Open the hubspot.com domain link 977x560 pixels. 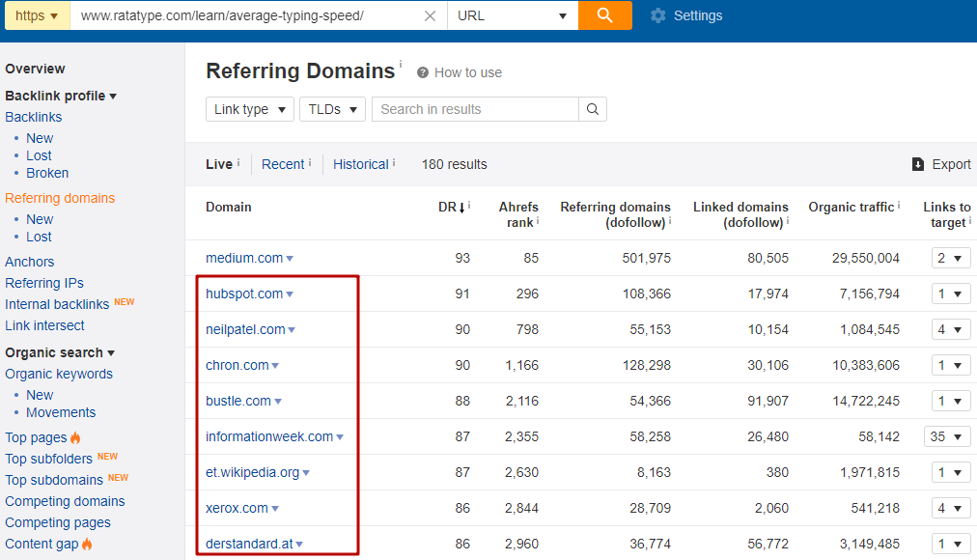coord(244,294)
